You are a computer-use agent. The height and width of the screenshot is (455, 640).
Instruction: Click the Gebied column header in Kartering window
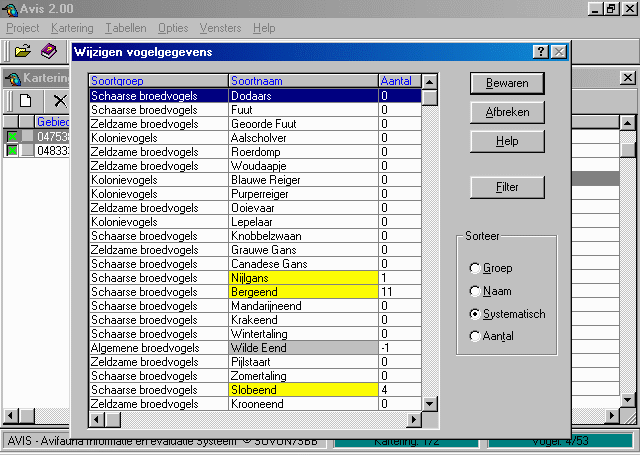point(52,122)
